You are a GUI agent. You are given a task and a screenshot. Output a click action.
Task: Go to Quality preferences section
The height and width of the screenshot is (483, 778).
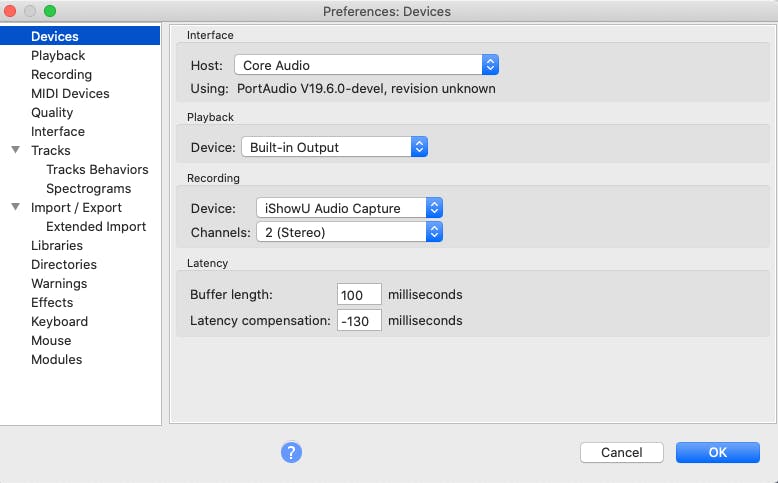tap(52, 113)
